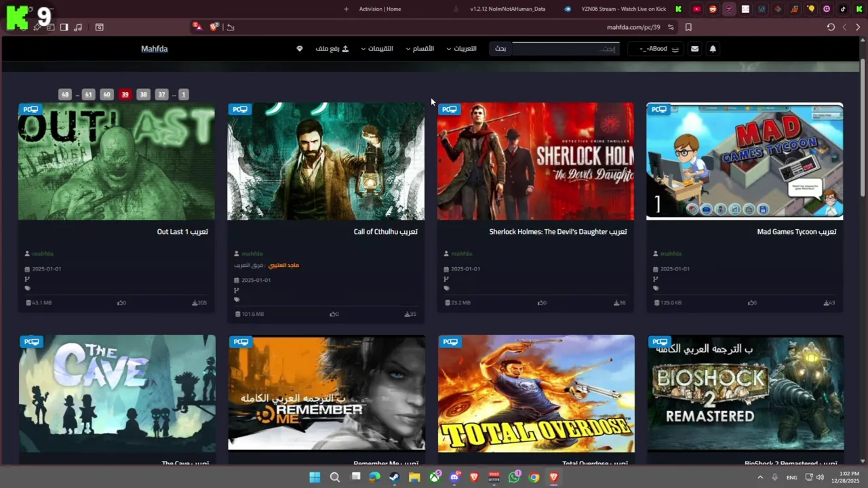This screenshot has width=868, height=488.
Task: Switch to the TikTok pinned tab
Action: coord(843,9)
